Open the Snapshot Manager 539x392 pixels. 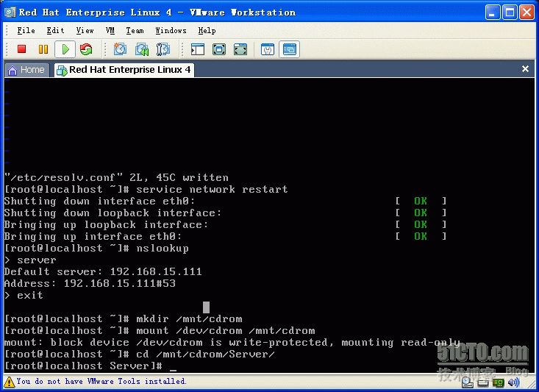point(163,49)
